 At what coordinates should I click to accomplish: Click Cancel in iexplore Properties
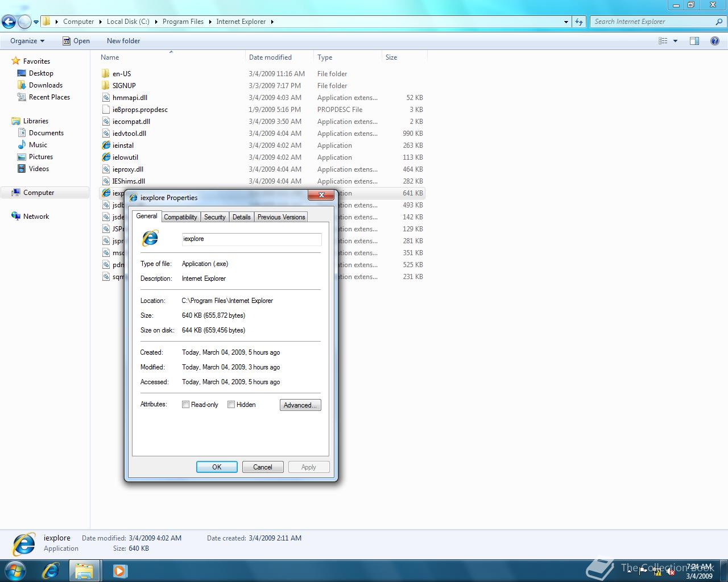pyautogui.click(x=263, y=467)
